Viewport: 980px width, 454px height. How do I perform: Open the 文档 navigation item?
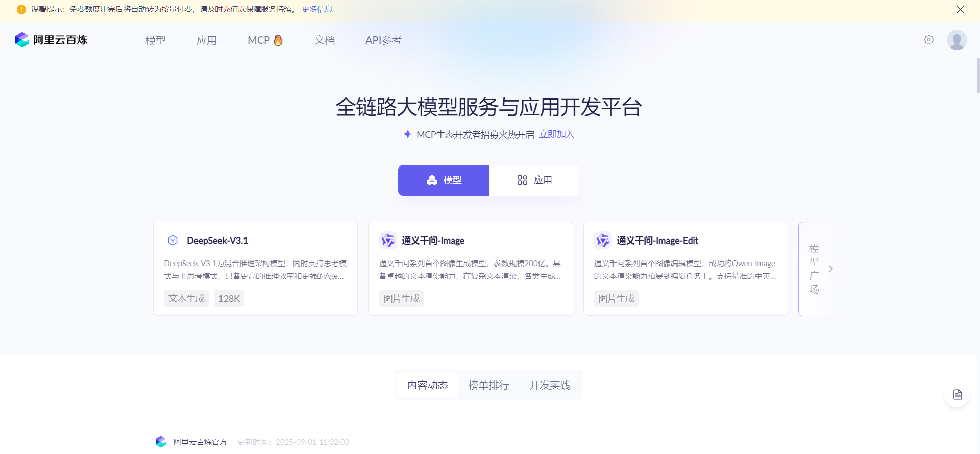pos(325,40)
